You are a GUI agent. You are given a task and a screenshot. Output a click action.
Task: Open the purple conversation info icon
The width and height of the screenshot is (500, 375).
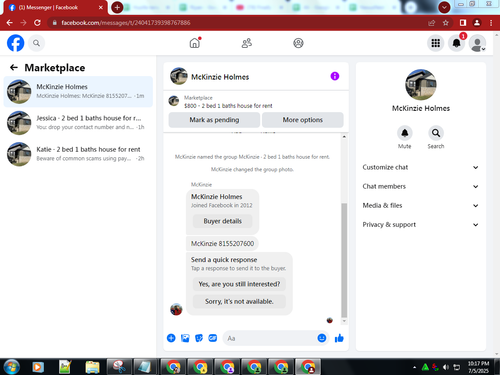335,76
